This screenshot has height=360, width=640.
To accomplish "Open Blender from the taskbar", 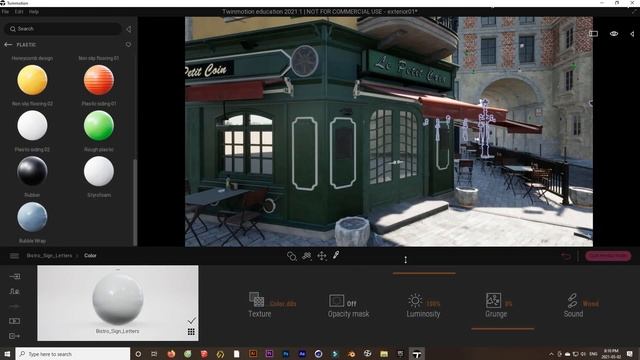I will tap(351, 354).
